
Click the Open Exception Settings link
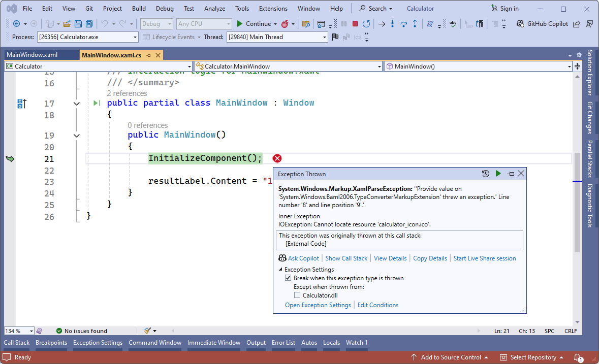(318, 305)
